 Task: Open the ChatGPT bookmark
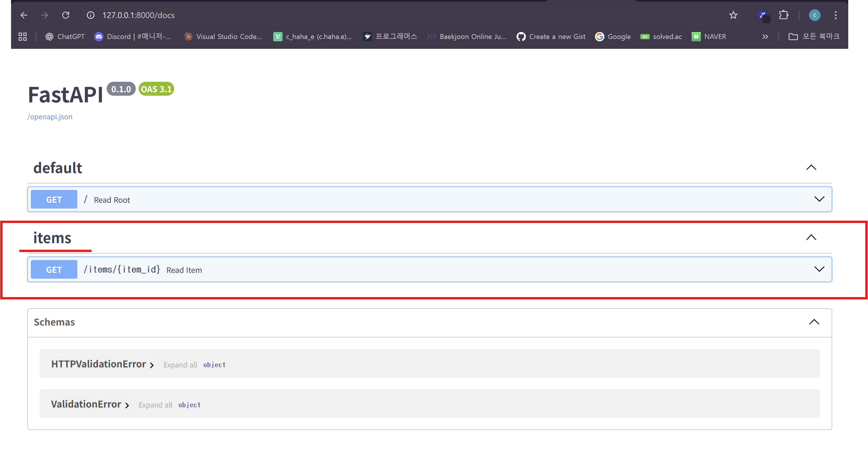65,36
